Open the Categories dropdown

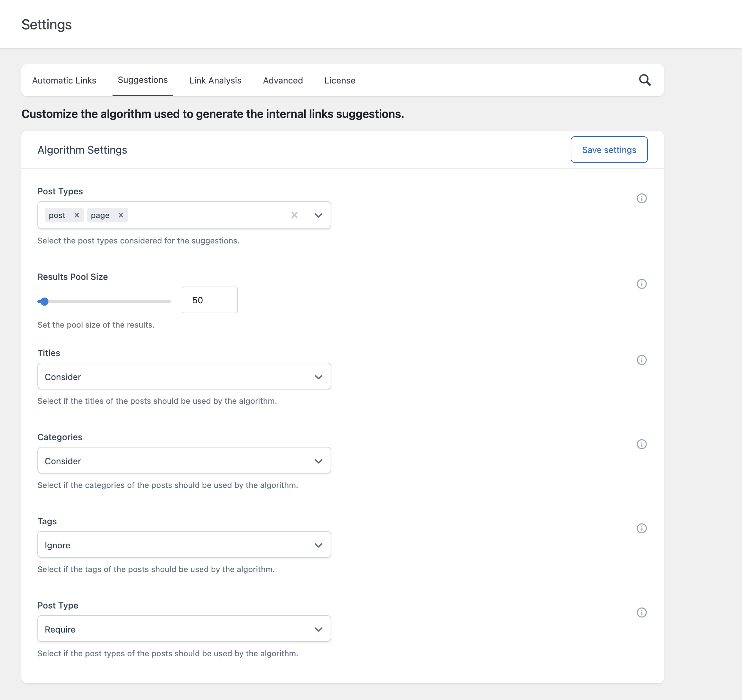184,460
